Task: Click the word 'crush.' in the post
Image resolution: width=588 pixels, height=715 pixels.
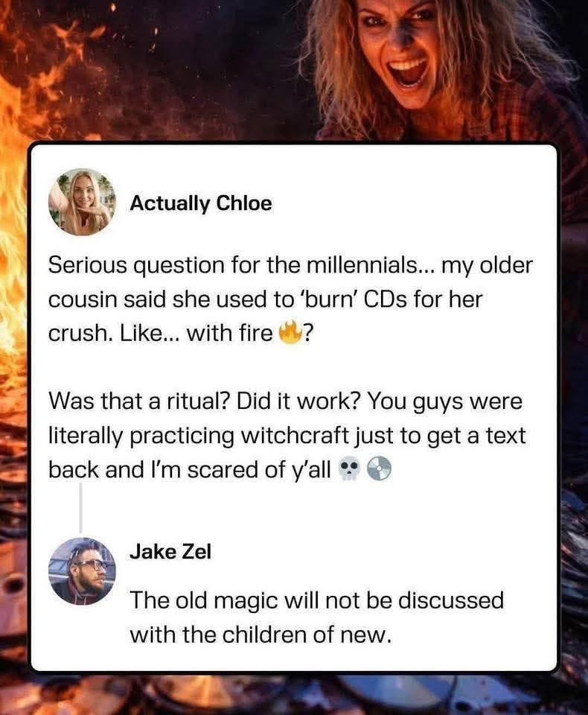Action: [80, 334]
